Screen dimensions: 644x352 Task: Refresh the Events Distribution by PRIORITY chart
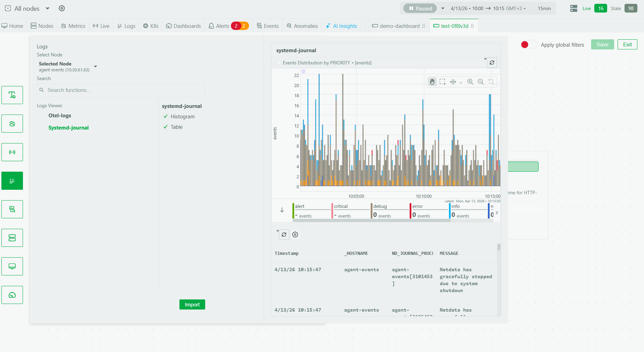click(x=492, y=63)
